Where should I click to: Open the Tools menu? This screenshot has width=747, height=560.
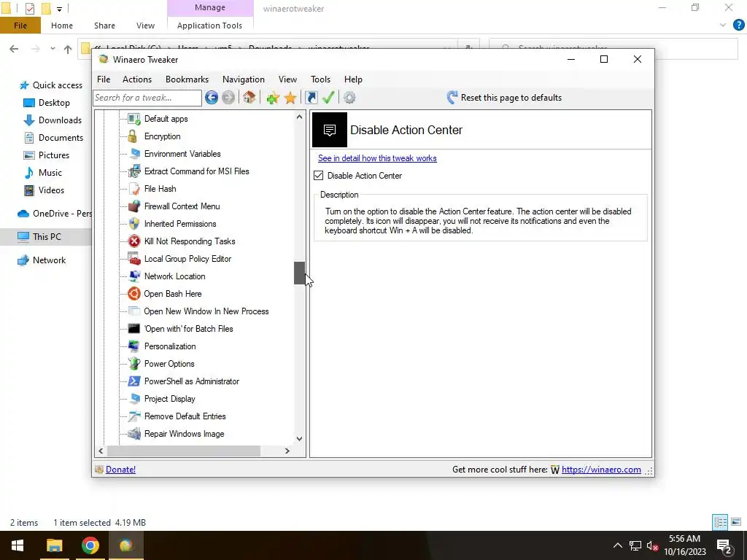pyautogui.click(x=321, y=79)
